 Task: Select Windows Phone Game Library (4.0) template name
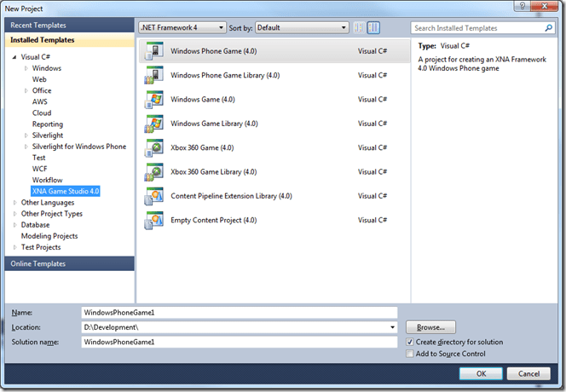click(225, 75)
